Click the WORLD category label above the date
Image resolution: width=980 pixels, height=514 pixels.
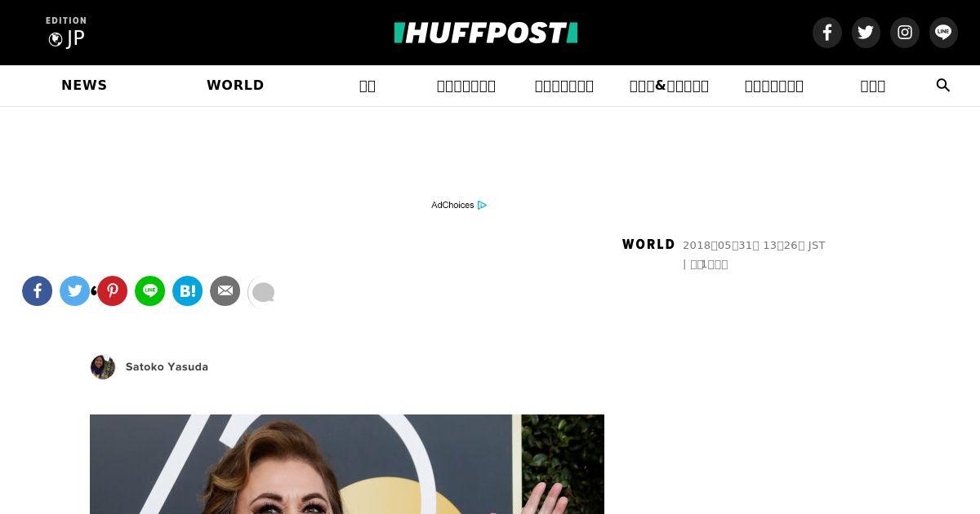(648, 245)
